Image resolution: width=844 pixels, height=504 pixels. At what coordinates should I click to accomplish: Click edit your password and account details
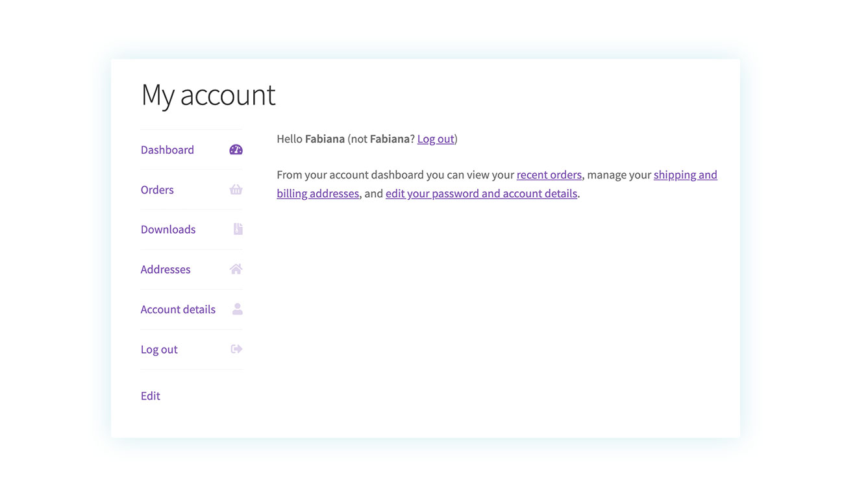point(481,193)
